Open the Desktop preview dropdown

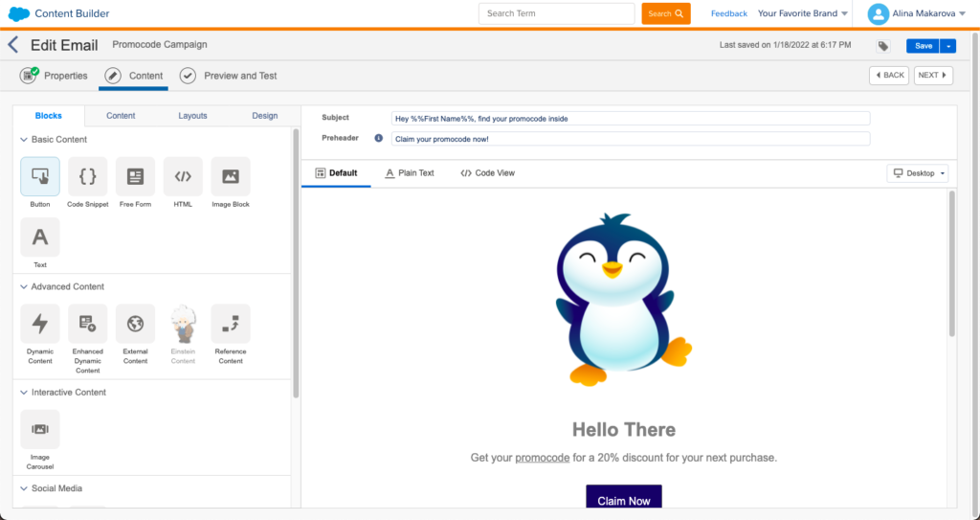(x=918, y=173)
